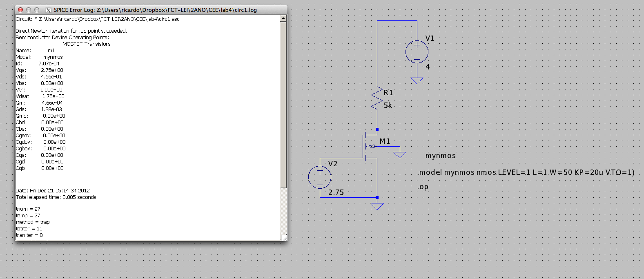Click the R1 resistor symbol
Screen dimensions: 644x279
tap(377, 99)
